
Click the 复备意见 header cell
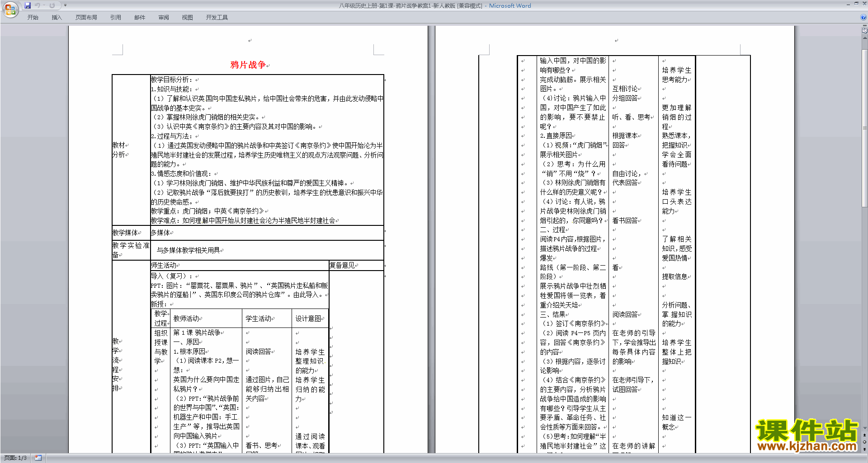tap(356, 265)
